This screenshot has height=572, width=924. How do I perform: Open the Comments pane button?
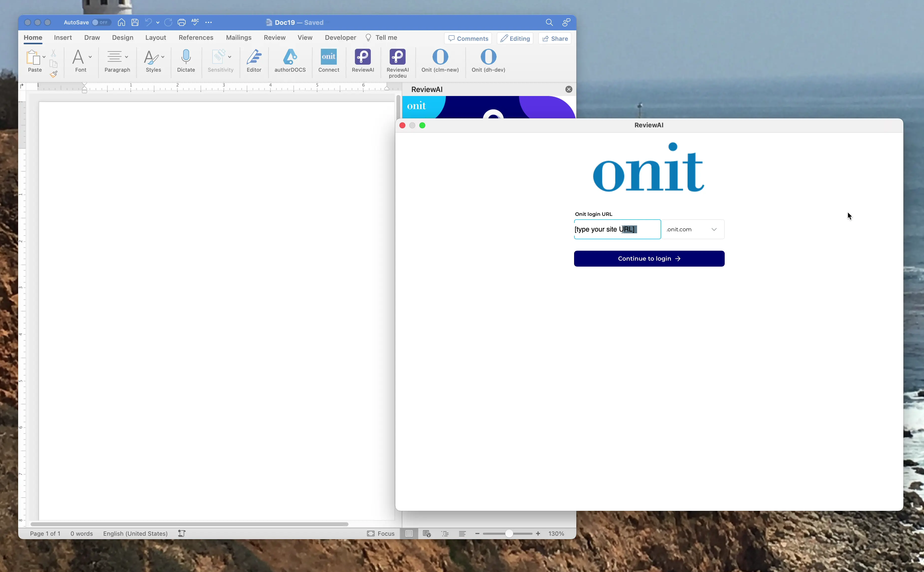click(x=468, y=39)
